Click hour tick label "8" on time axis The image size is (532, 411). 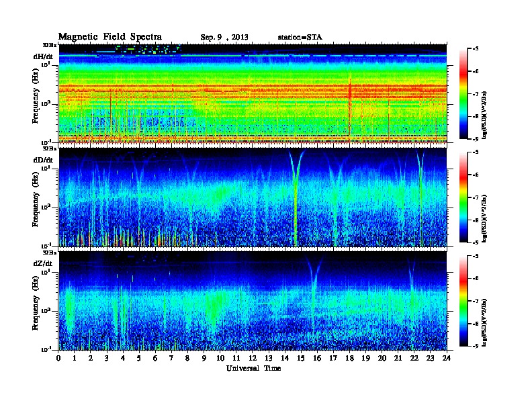coord(187,358)
